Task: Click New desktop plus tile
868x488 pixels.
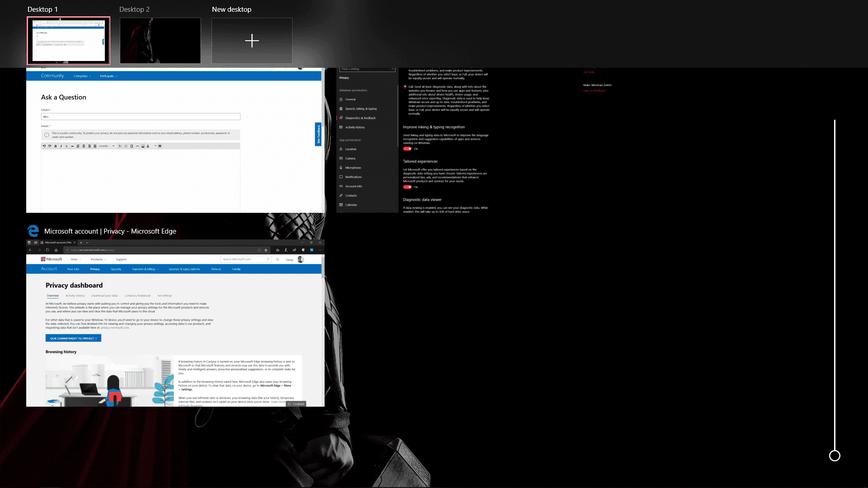Action: tap(252, 41)
